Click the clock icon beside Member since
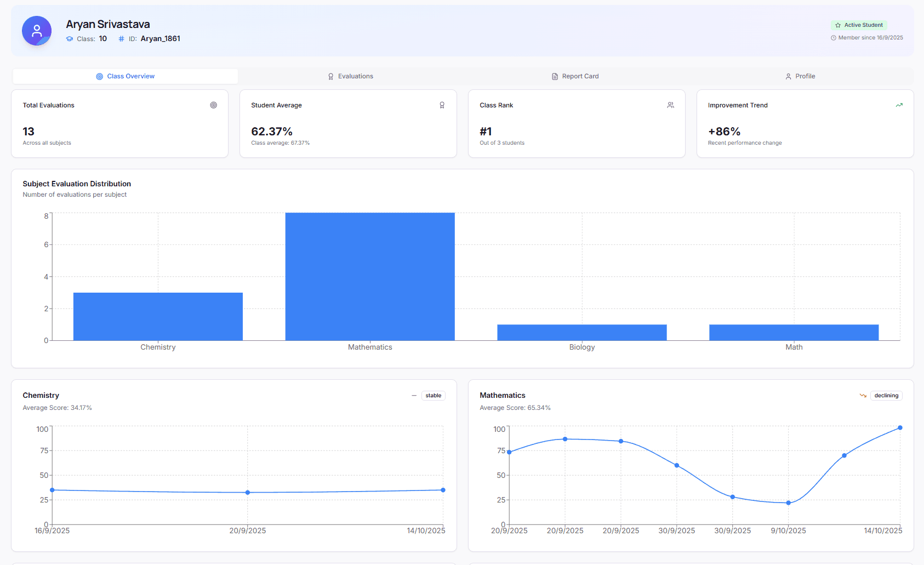924x565 pixels. [x=834, y=38]
